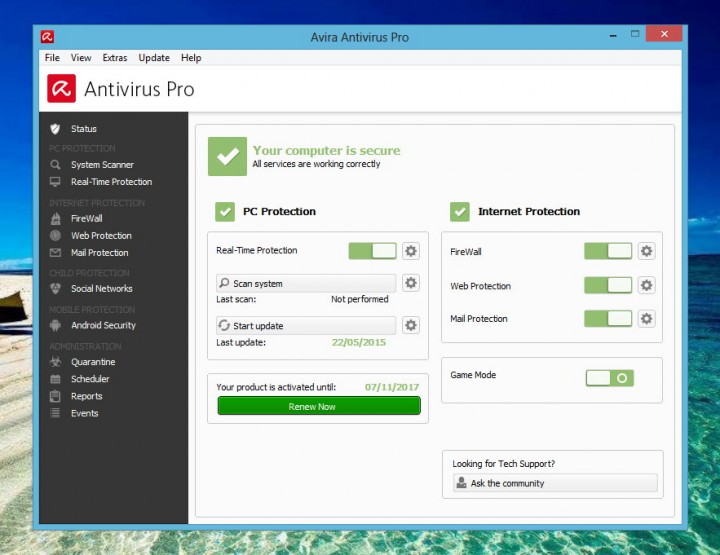Select Real-Time Protection in the sidebar

click(x=112, y=182)
